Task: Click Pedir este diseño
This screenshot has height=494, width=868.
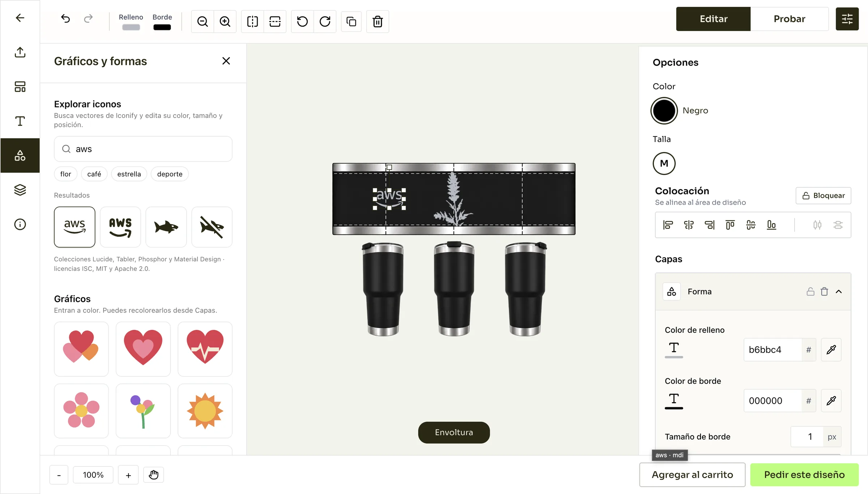Action: [x=804, y=474]
